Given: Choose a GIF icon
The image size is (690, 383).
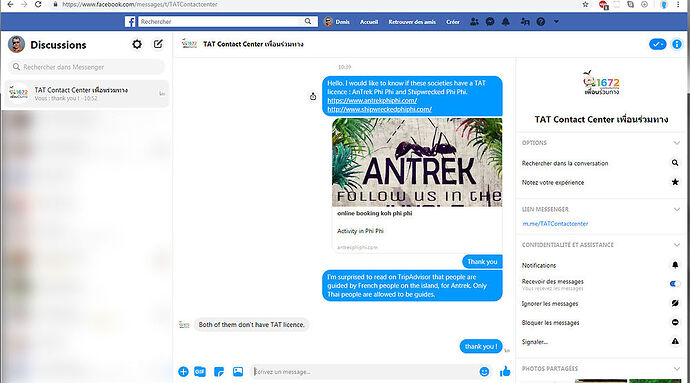Looking at the screenshot, I should pos(200,372).
